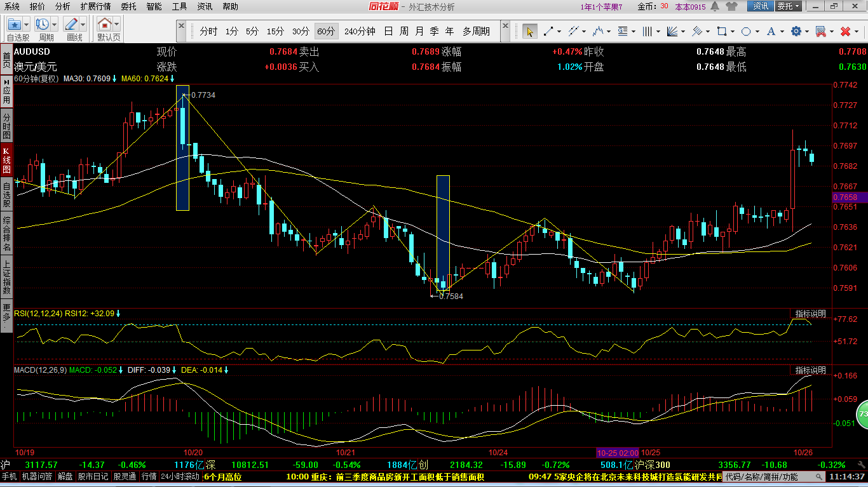Choose the line segment drawing tool
Screen dimensions: 868x487
click(x=548, y=31)
